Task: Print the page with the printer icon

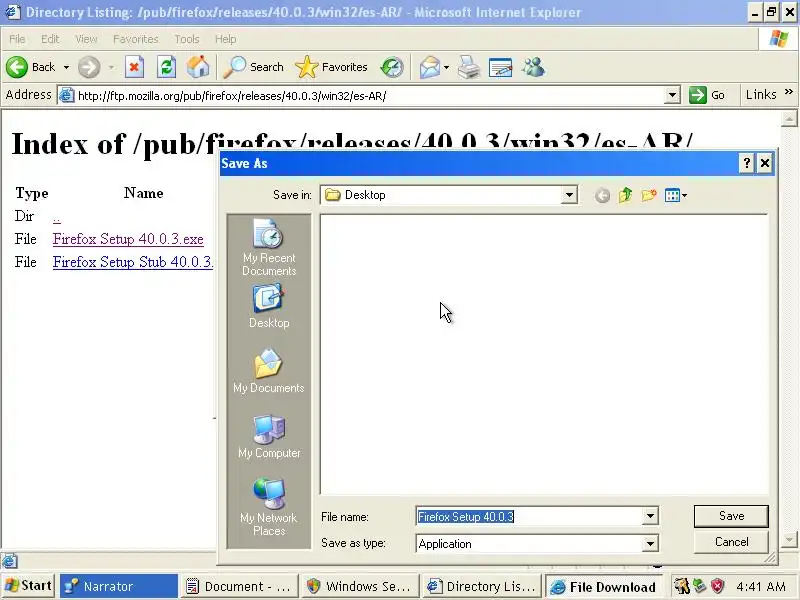Action: click(x=468, y=67)
